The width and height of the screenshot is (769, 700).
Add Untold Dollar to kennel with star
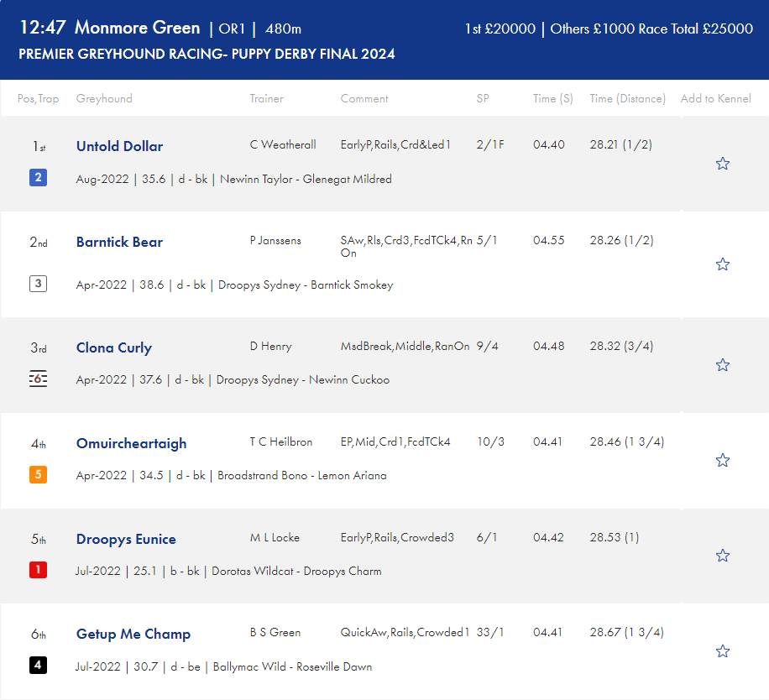[x=723, y=163]
